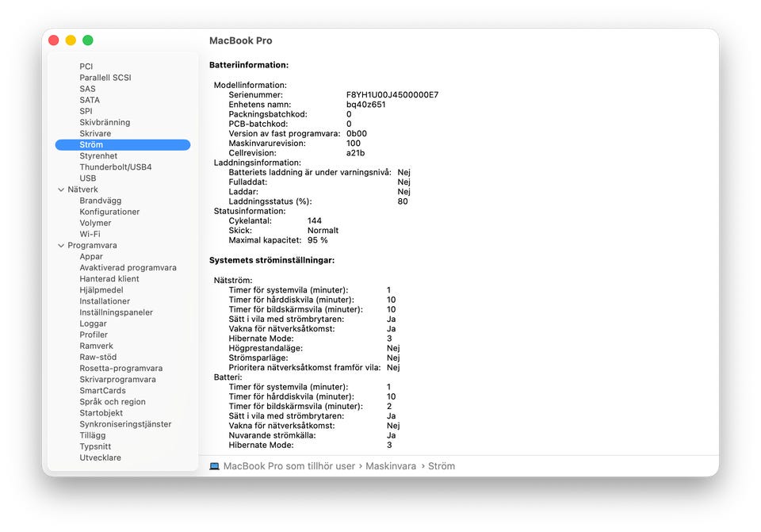Image resolution: width=761 pixels, height=532 pixels.
Task: Click the Batteriinformation heading
Action: 249,65
